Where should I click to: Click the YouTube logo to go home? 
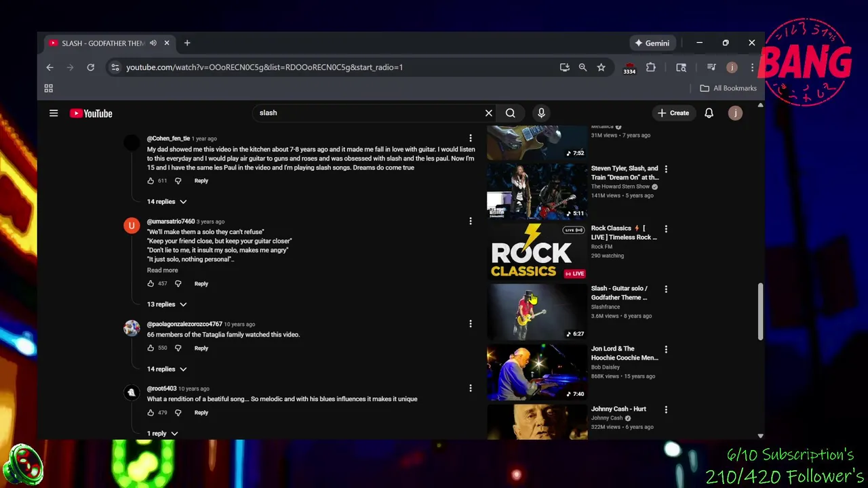click(91, 113)
